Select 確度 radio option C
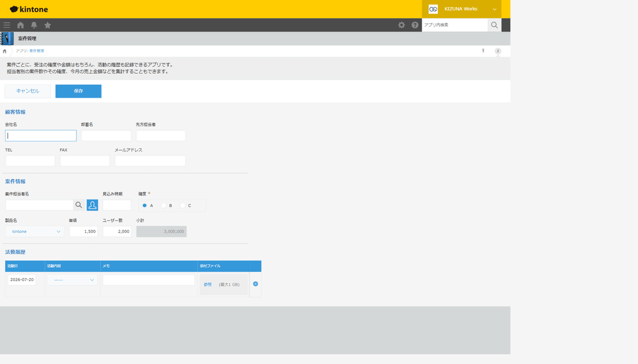638x364 pixels. click(183, 205)
